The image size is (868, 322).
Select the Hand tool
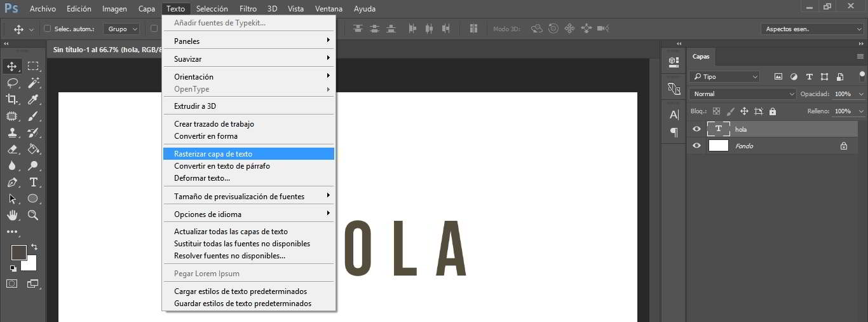12,215
